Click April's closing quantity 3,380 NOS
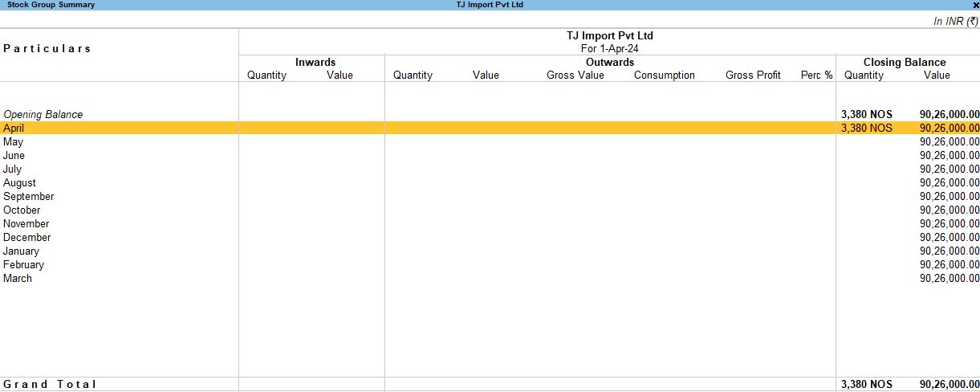The width and height of the screenshot is (980, 392). [x=867, y=128]
